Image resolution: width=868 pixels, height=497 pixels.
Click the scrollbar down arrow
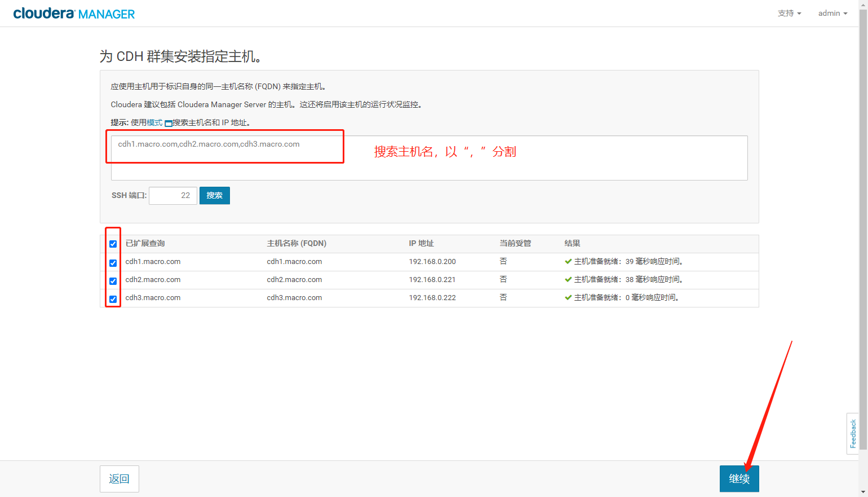(x=863, y=492)
